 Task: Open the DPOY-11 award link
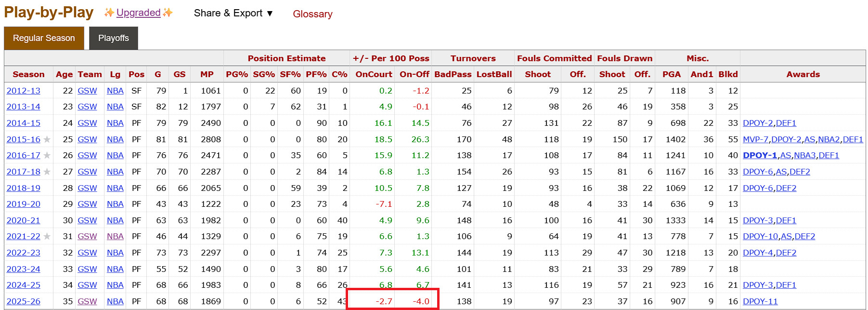[760, 301]
